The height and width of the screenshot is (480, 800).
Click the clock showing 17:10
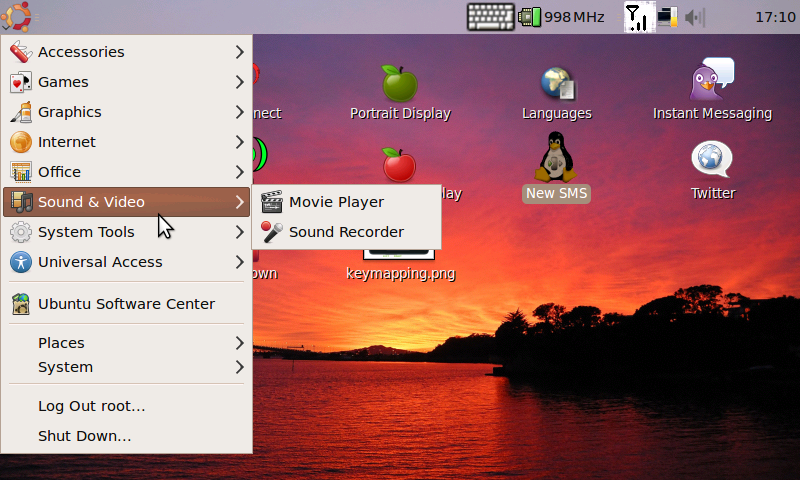point(774,17)
